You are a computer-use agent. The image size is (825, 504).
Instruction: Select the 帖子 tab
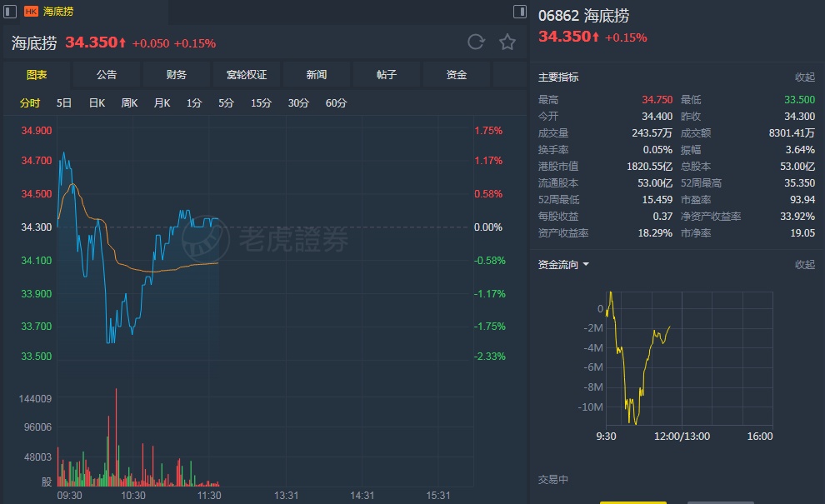pyautogui.click(x=387, y=75)
